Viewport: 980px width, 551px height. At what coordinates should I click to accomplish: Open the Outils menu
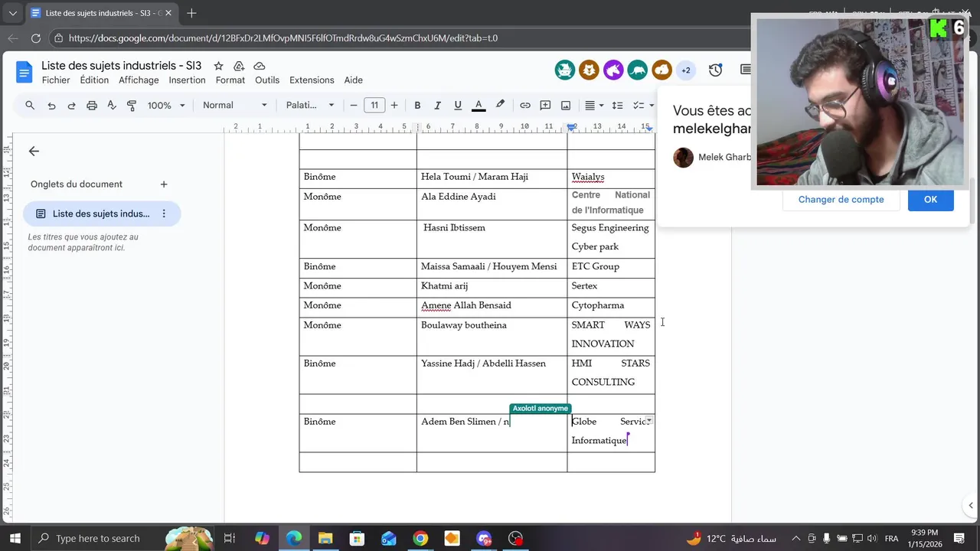(x=267, y=80)
